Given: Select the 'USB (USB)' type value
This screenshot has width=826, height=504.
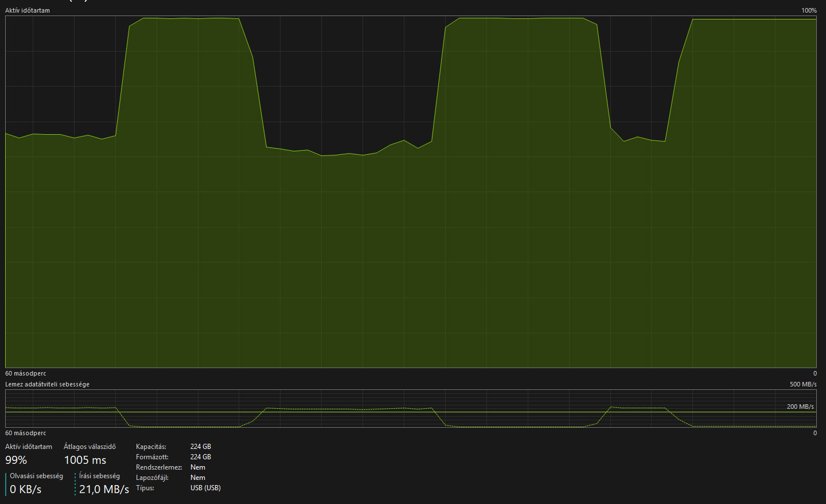Looking at the screenshot, I should [205, 488].
